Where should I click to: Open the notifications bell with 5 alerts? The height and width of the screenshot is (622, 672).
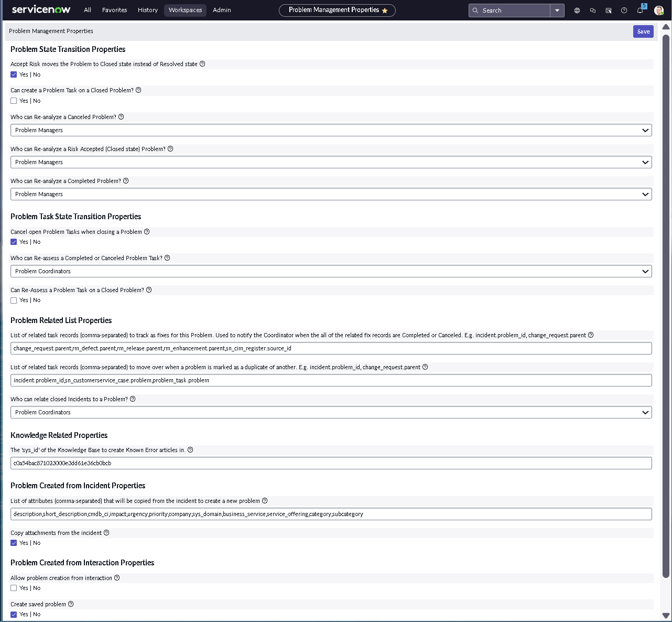click(x=640, y=10)
